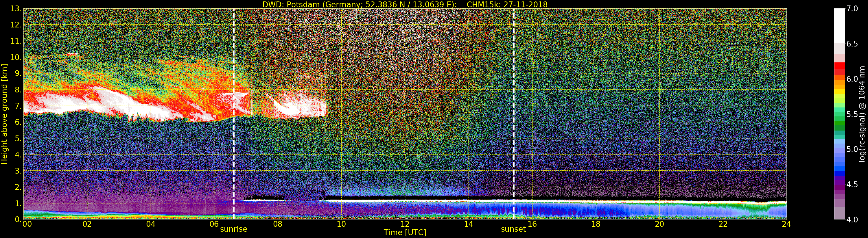Click the height axis tick label '13.'
The width and height of the screenshot is (868, 238).
(16, 9)
